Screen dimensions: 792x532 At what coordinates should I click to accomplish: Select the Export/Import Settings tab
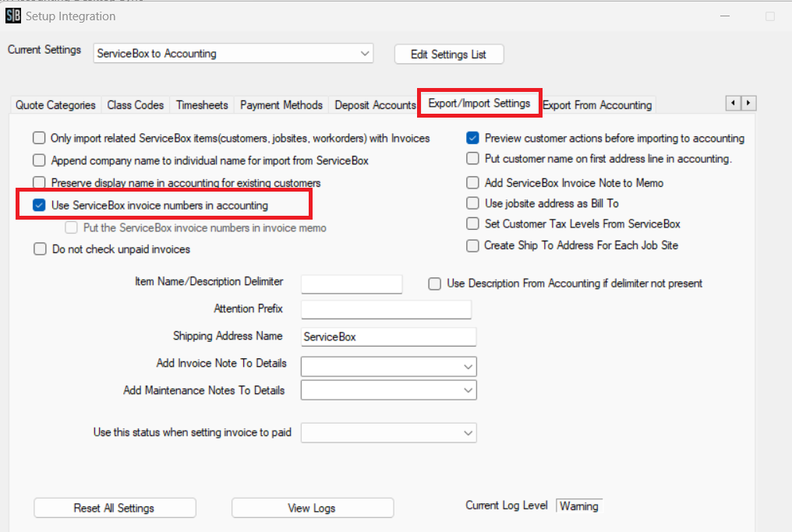click(479, 104)
